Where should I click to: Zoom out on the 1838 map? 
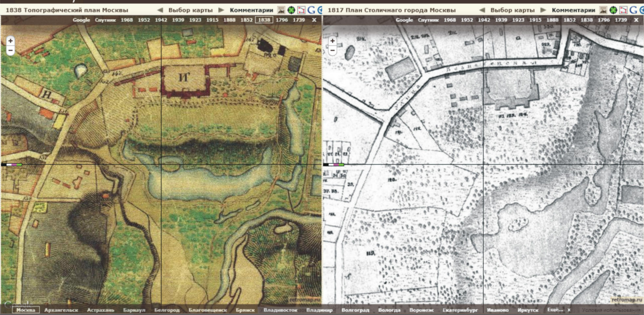coord(10,51)
